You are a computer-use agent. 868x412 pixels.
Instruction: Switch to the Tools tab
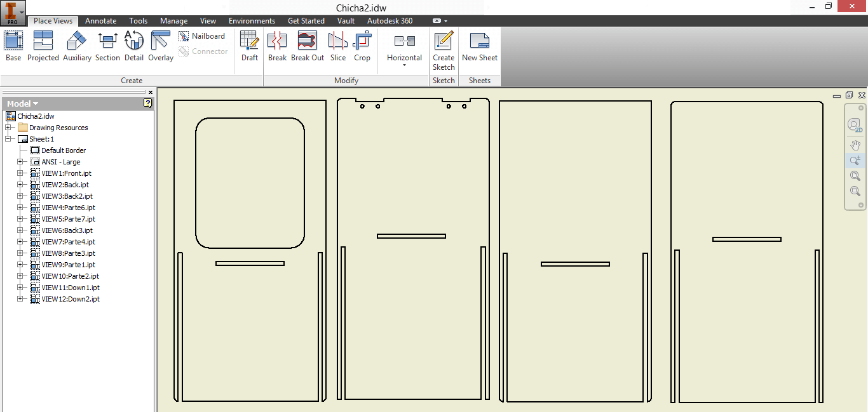coord(138,21)
